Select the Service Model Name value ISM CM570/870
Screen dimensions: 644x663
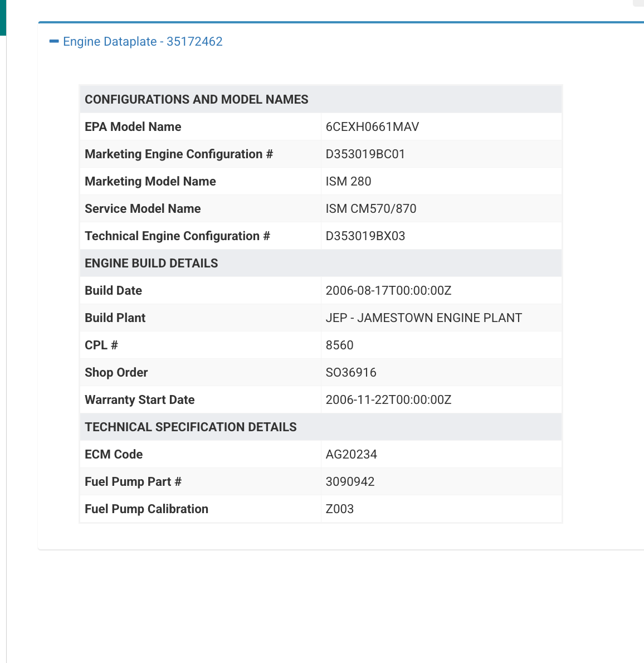click(x=370, y=209)
